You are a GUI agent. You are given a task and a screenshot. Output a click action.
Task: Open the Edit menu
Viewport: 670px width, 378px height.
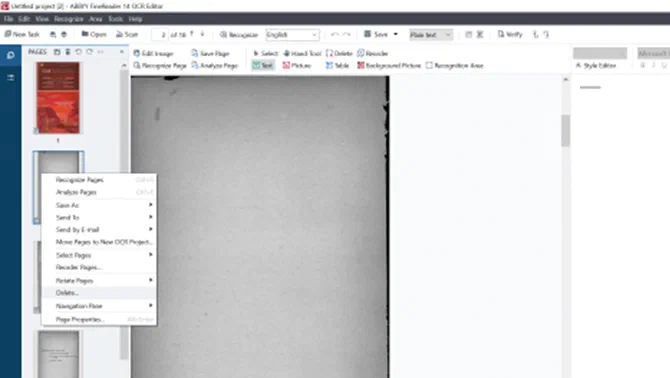click(24, 19)
